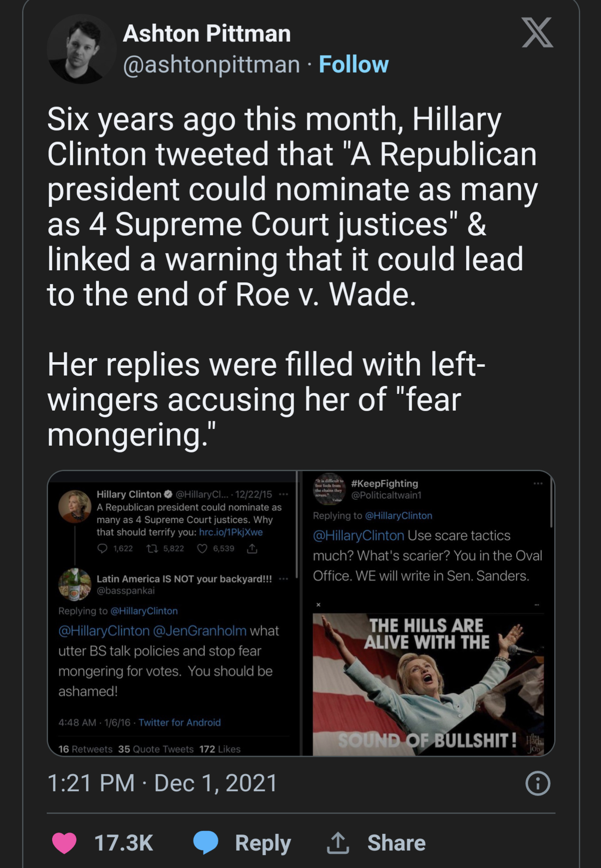The image size is (601, 868).
Task: Open the @ashtonpittman handle link
Action: 211,64
